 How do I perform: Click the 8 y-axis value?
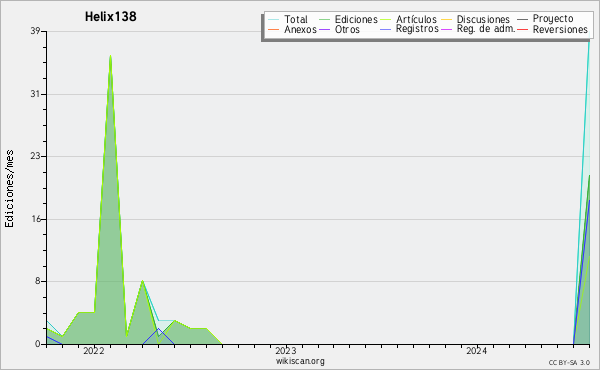[38, 281]
